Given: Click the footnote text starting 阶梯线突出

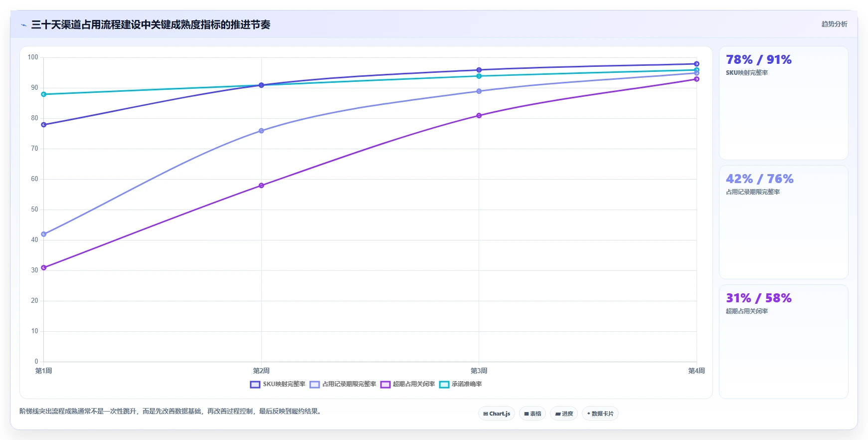Looking at the screenshot, I should point(172,412).
